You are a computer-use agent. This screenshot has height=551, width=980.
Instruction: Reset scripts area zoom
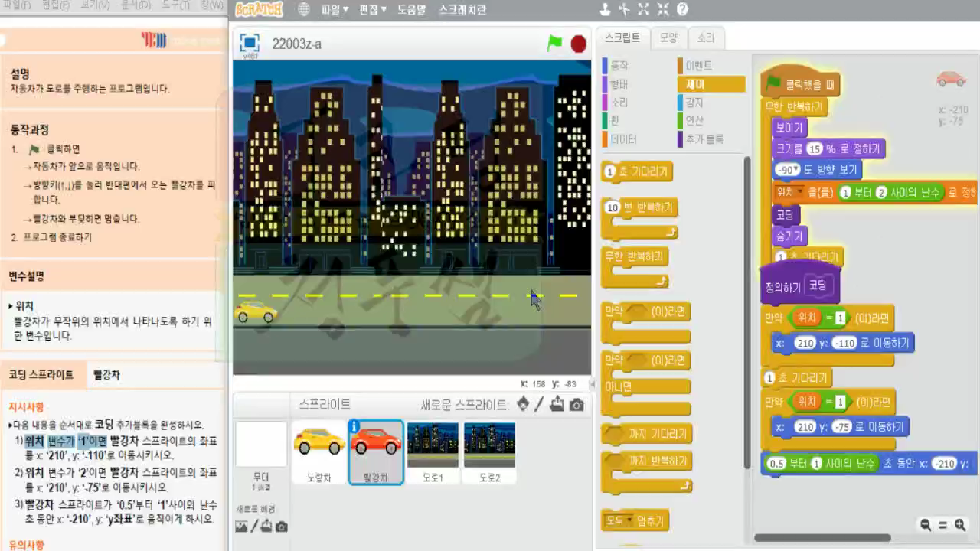click(x=942, y=525)
